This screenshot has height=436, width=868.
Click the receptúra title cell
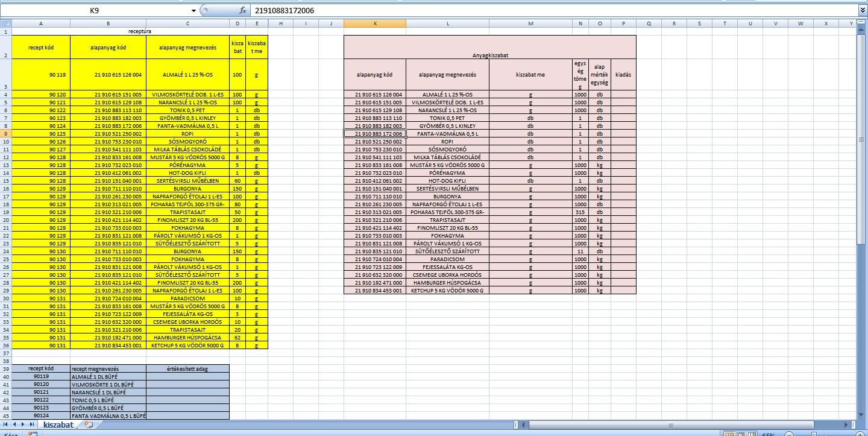click(x=139, y=31)
